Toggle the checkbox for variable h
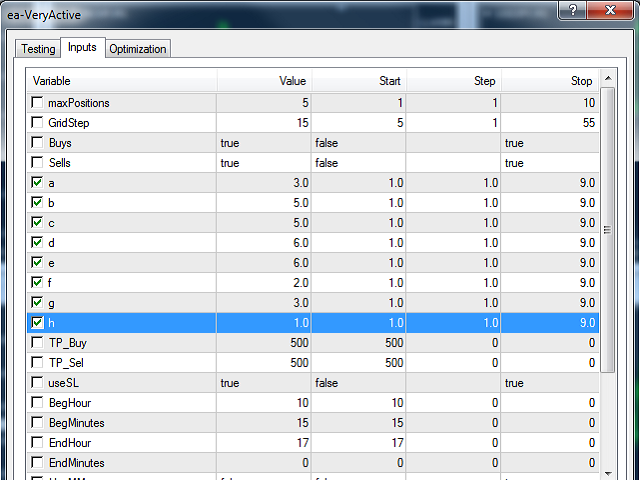This screenshot has width=640, height=480. coord(37,323)
